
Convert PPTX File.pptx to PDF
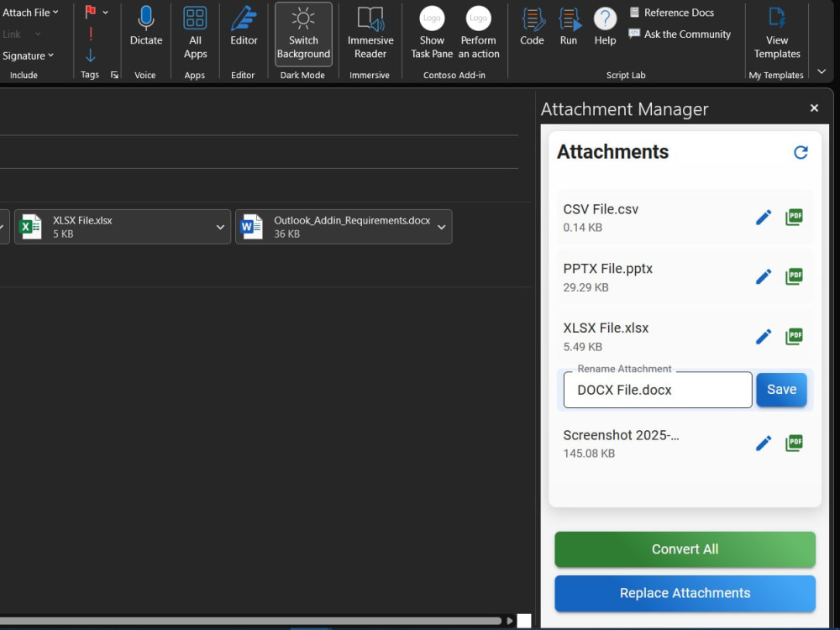pos(794,276)
